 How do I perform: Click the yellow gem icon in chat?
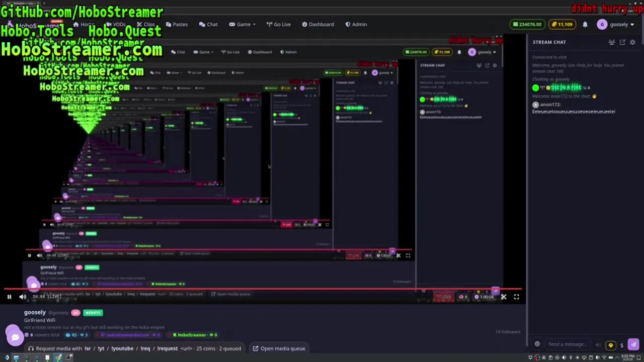click(611, 345)
